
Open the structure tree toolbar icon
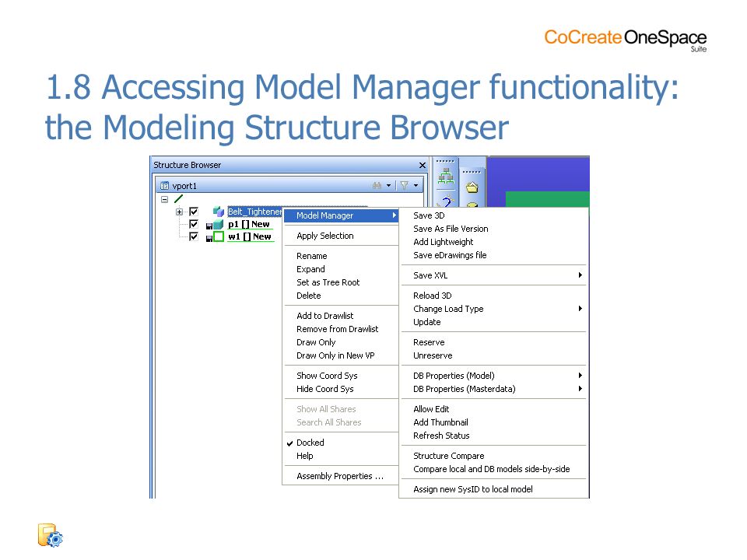446,177
